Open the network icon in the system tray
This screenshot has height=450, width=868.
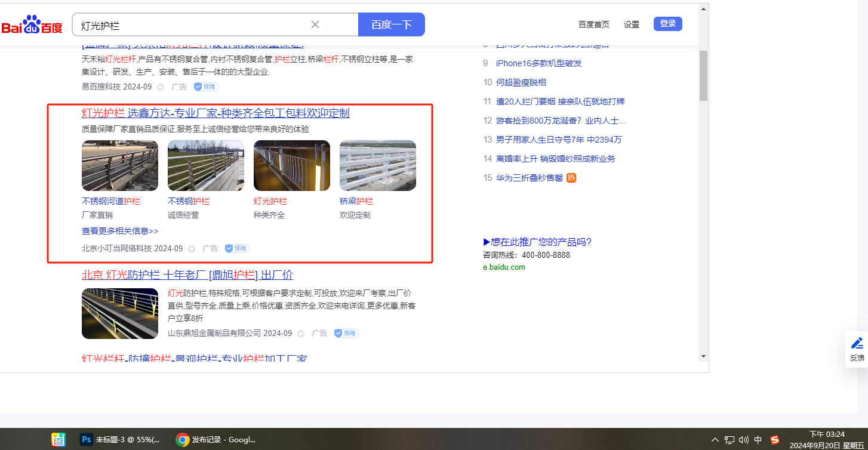point(730,440)
